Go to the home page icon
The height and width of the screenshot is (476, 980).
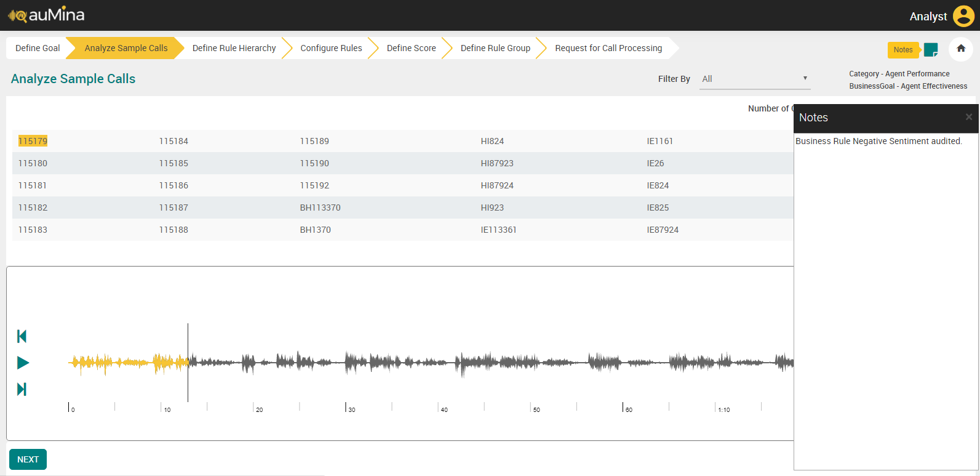tap(961, 49)
